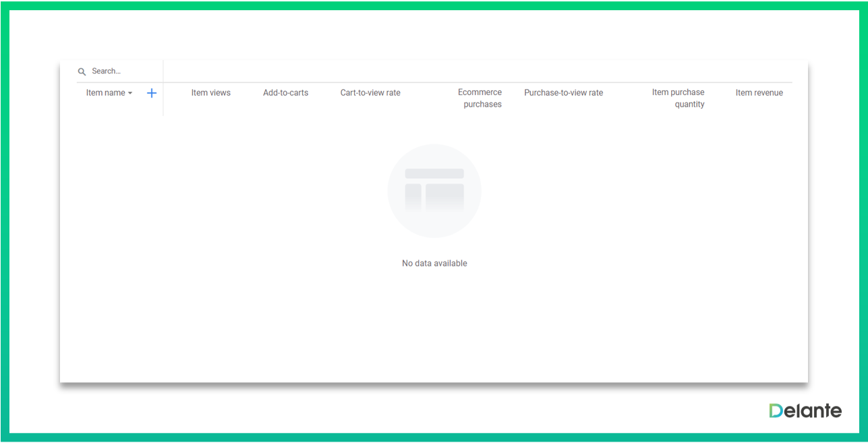Click the blue plus add-dimension icon
This screenshot has height=443, width=868.
tap(152, 93)
